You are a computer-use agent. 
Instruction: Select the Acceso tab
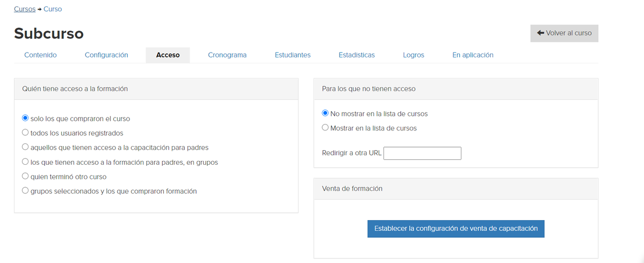pos(168,55)
